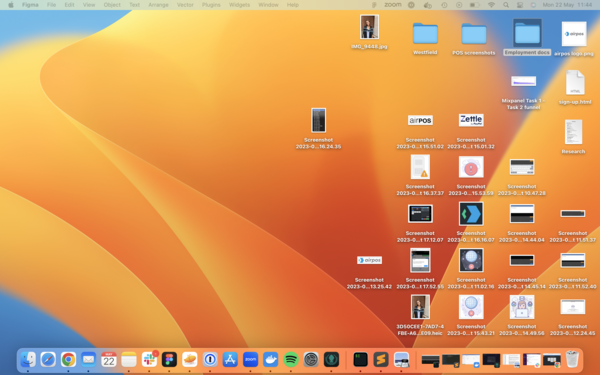Image resolution: width=600 pixels, height=375 pixels.
Task: Open Docker Desktop from the Dock
Action: (x=271, y=359)
